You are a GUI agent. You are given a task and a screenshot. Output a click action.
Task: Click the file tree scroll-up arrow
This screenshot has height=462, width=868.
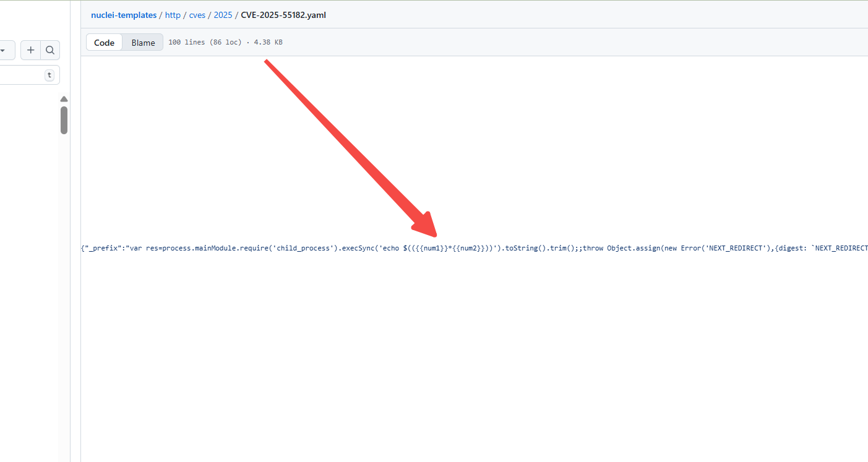point(64,99)
